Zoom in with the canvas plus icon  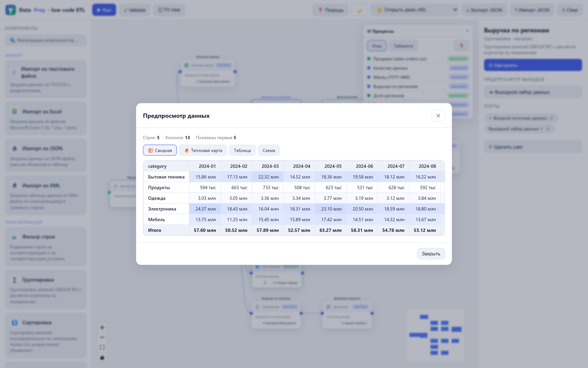click(102, 328)
